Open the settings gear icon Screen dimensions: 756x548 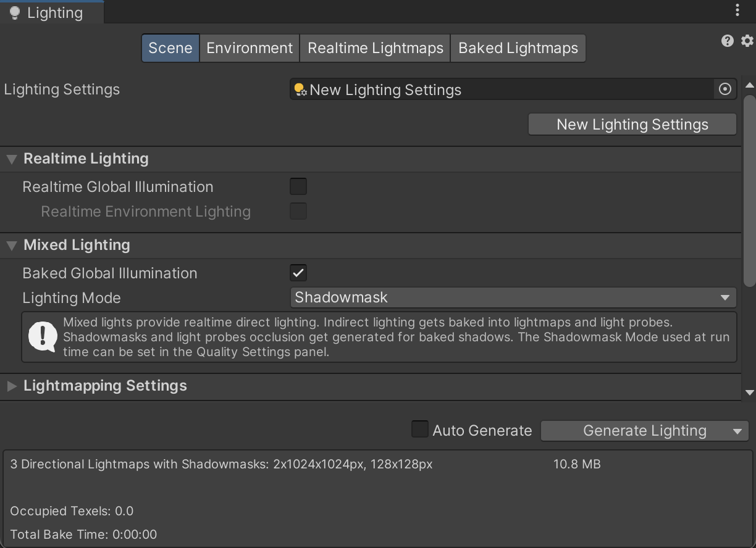coord(747,41)
